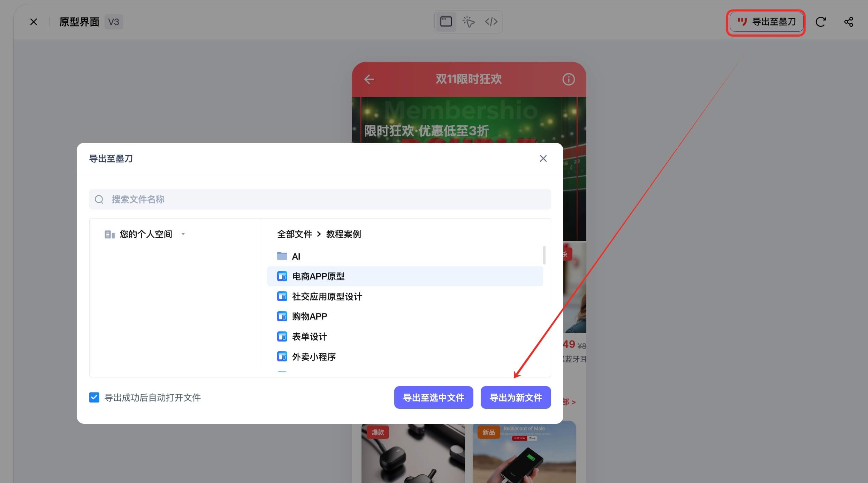Click the back arrow in the 双11限时狂欢 header

pyautogui.click(x=369, y=79)
